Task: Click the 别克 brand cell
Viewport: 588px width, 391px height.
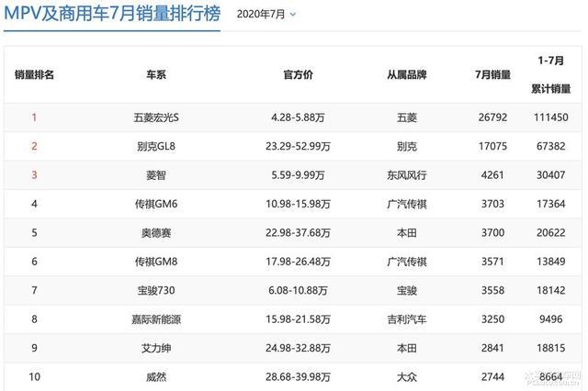Action: 407,146
